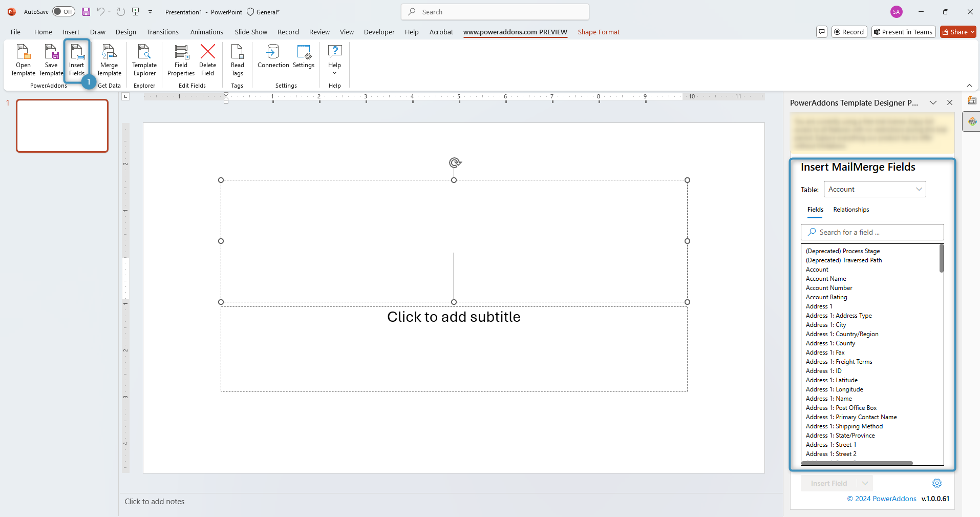Click the field list vertical scrollbar
Screen dimensions: 980x517
click(941, 258)
